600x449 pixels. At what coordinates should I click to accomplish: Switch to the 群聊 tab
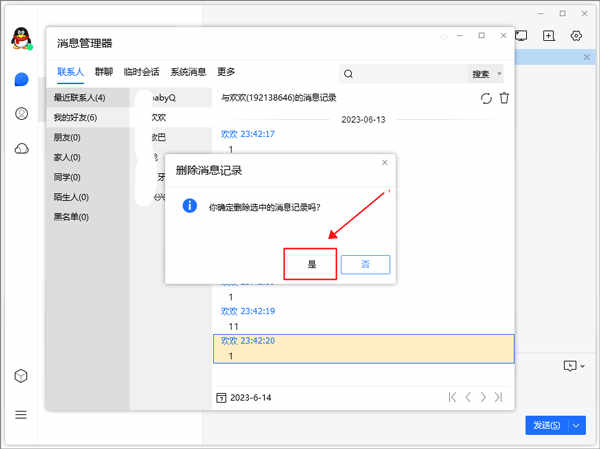104,72
